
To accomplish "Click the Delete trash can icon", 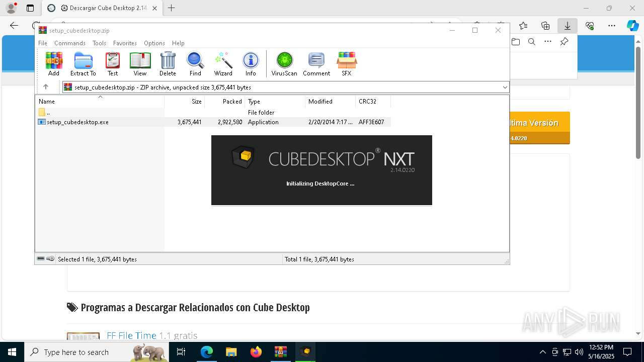I will tap(168, 64).
